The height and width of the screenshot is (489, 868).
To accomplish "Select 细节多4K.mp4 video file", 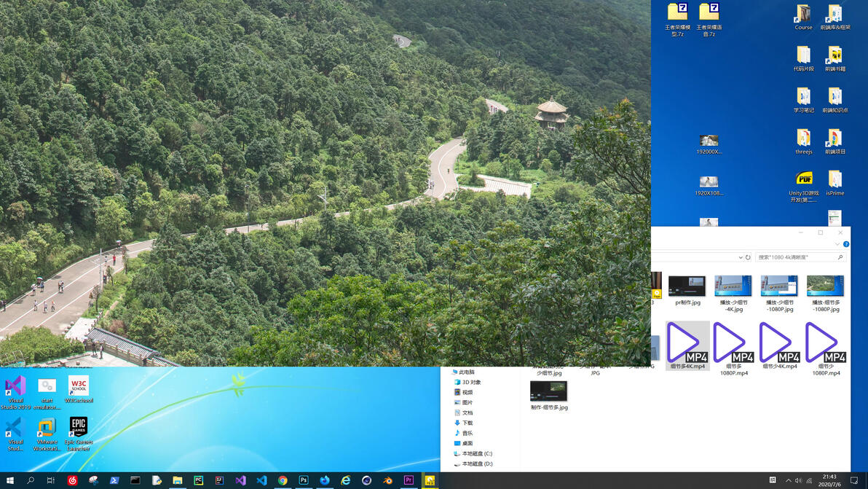I will coord(687,345).
